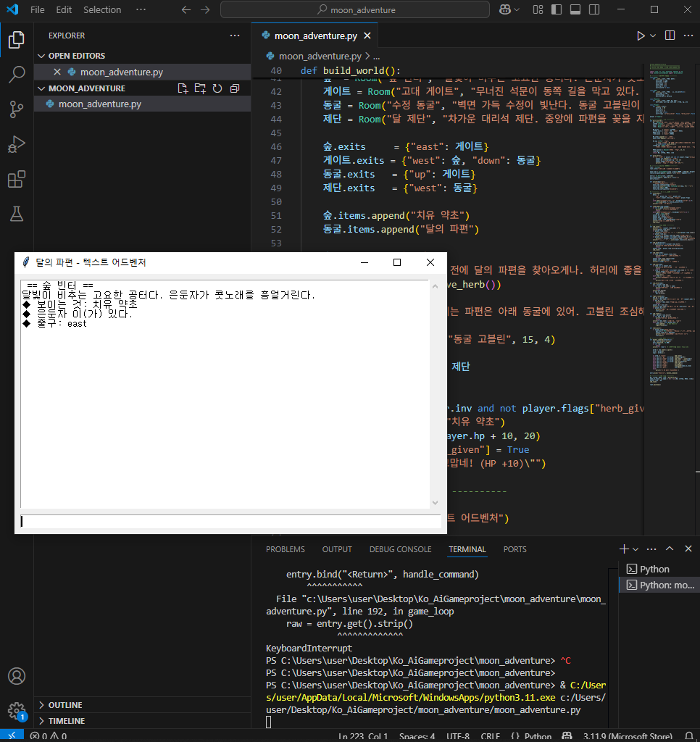Close the moon_adventure.py editor tab
Image resolution: width=700 pixels, height=742 pixels.
pos(367,36)
